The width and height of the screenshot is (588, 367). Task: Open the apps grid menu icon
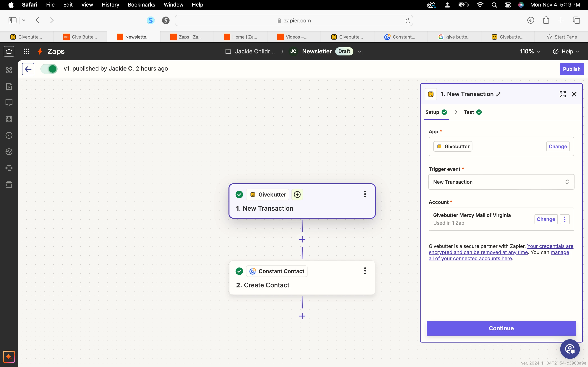point(27,51)
